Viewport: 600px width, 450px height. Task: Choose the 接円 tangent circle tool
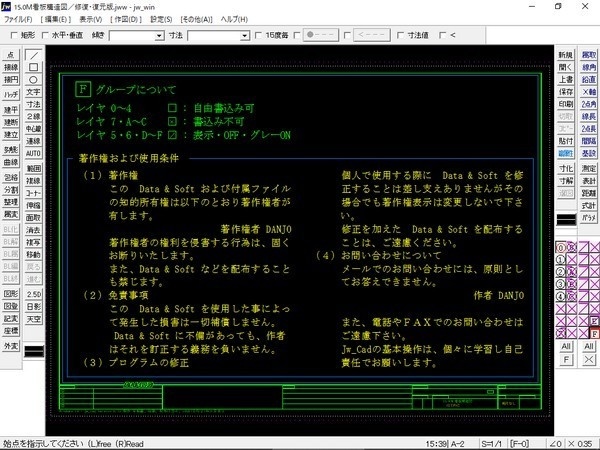[x=11, y=80]
